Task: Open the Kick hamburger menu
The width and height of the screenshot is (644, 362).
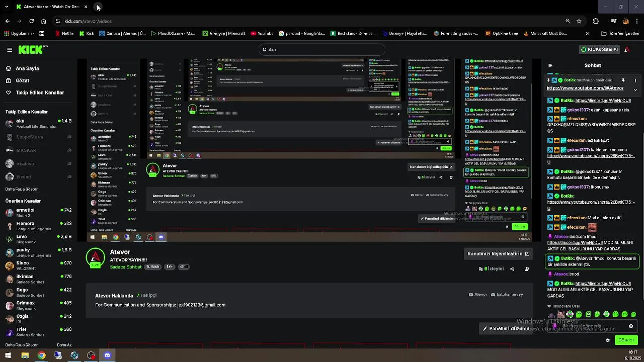Action: [x=10, y=49]
